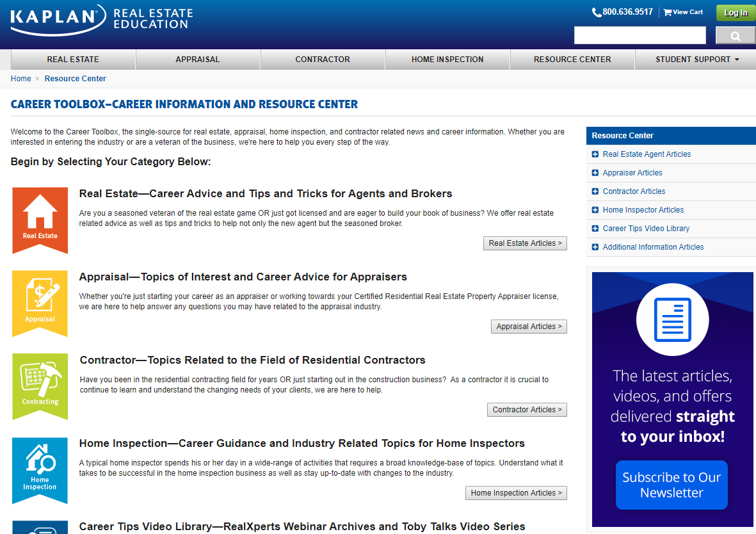Click the Resource Center breadcrumb link
Viewport: 756px width, 534px height.
pos(75,79)
